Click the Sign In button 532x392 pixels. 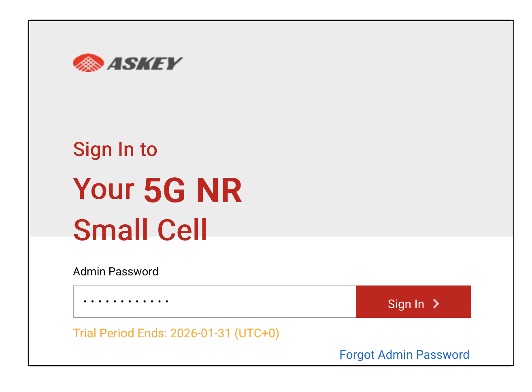(x=413, y=302)
